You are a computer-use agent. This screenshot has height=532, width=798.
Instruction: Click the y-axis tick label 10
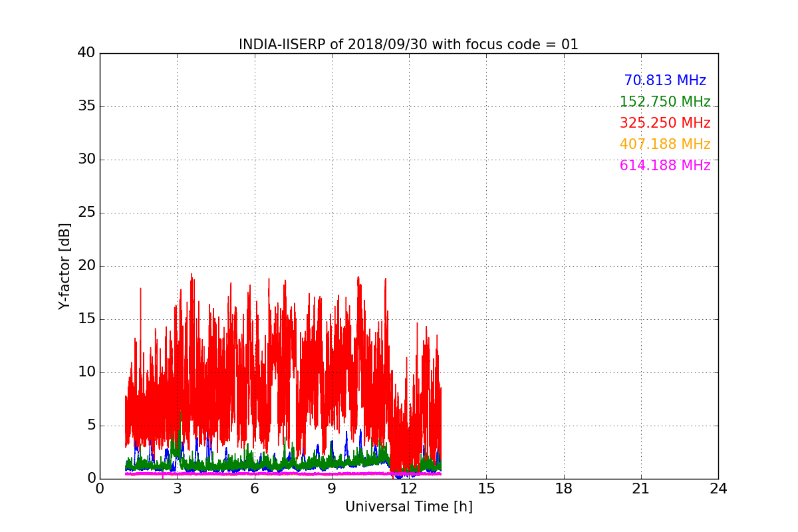pyautogui.click(x=86, y=372)
